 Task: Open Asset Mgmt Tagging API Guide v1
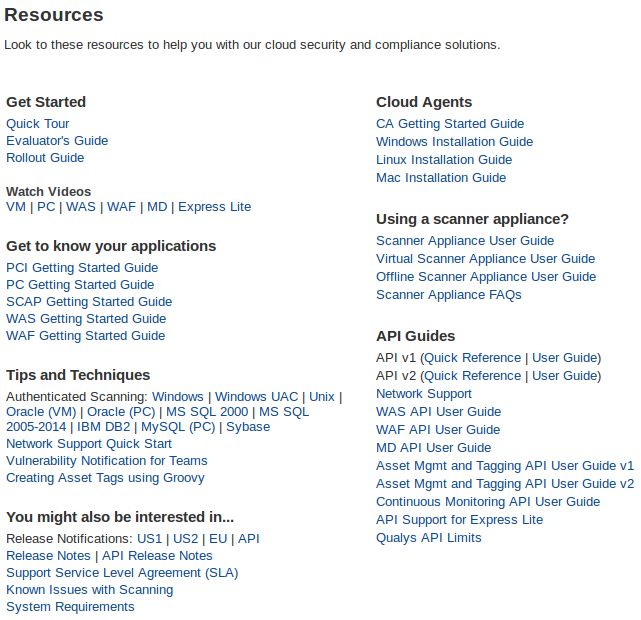pos(505,466)
